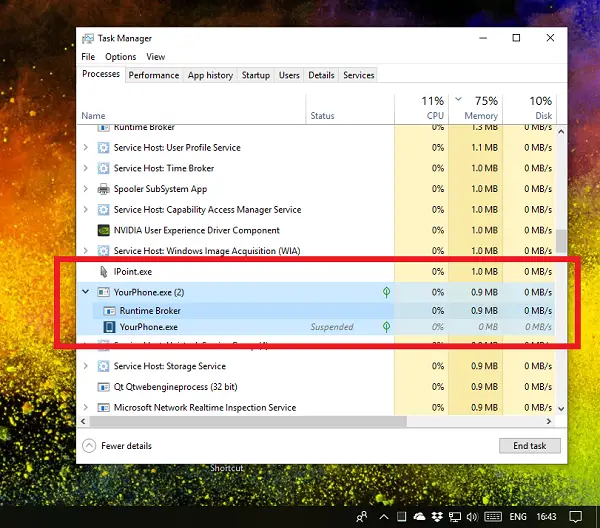Click the Microsoft Network Realtime Inspection icon
Viewport: 600px width, 528px height.
103,407
